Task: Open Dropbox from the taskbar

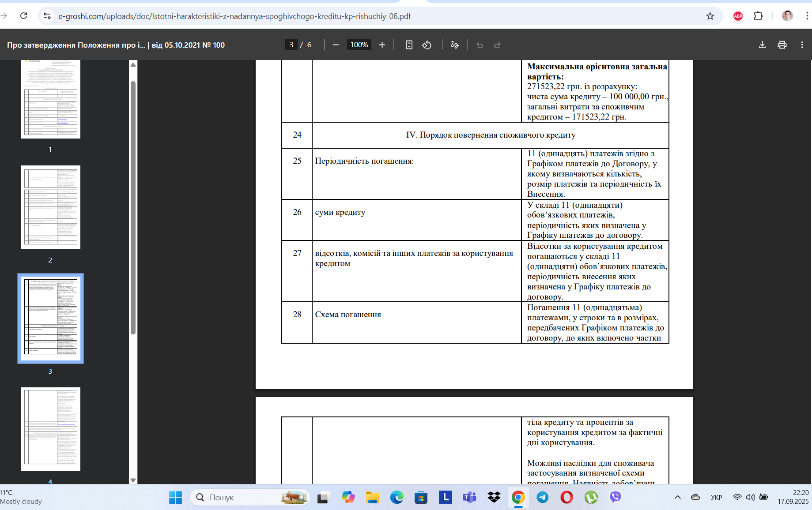Action: (x=494, y=497)
